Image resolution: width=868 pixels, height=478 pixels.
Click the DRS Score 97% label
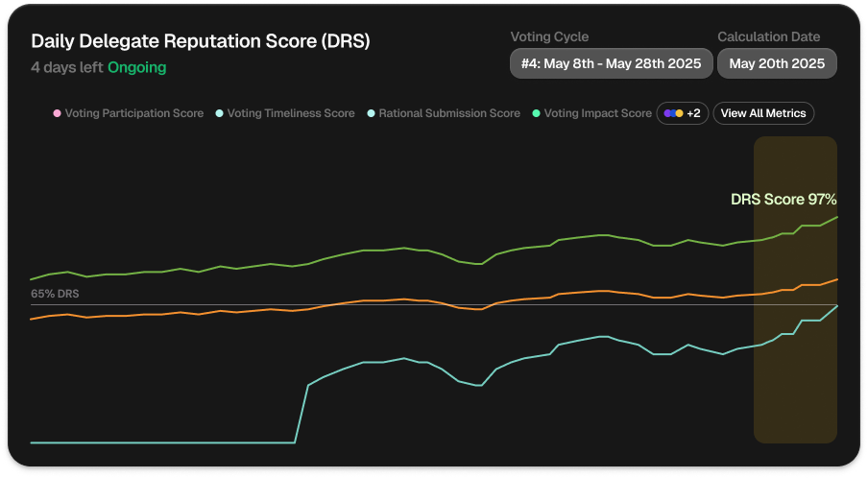tap(784, 200)
